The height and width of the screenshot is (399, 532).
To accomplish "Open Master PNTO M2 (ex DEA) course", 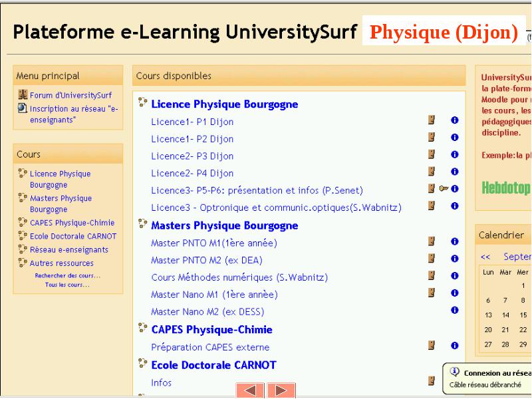I will pyautogui.click(x=207, y=261).
